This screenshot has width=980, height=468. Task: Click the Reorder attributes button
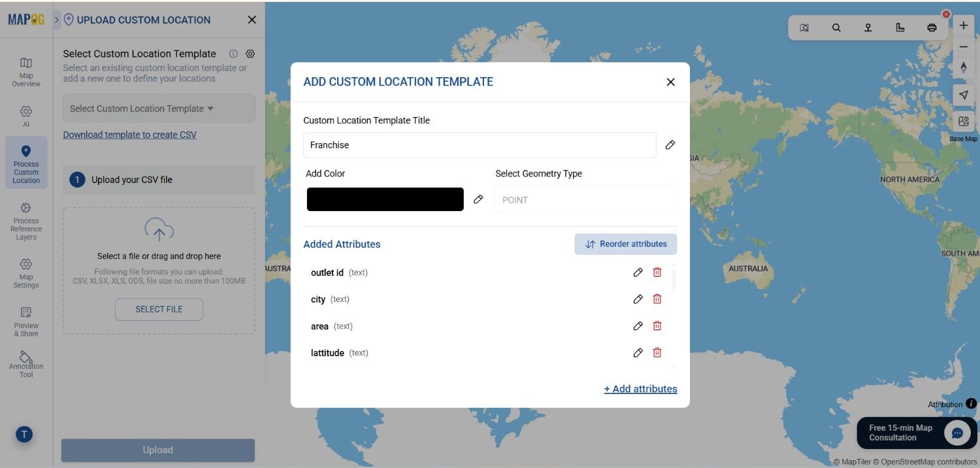[625, 244]
